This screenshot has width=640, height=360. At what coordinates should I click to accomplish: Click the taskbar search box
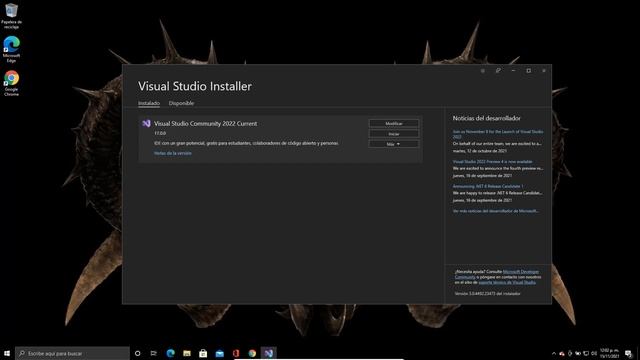point(72,353)
